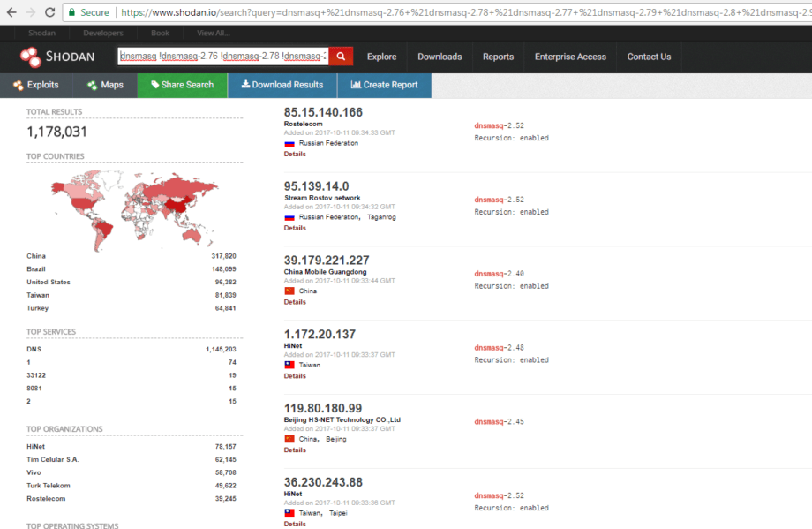Click the world map of top countries
This screenshot has height=529, width=812.
click(x=132, y=202)
